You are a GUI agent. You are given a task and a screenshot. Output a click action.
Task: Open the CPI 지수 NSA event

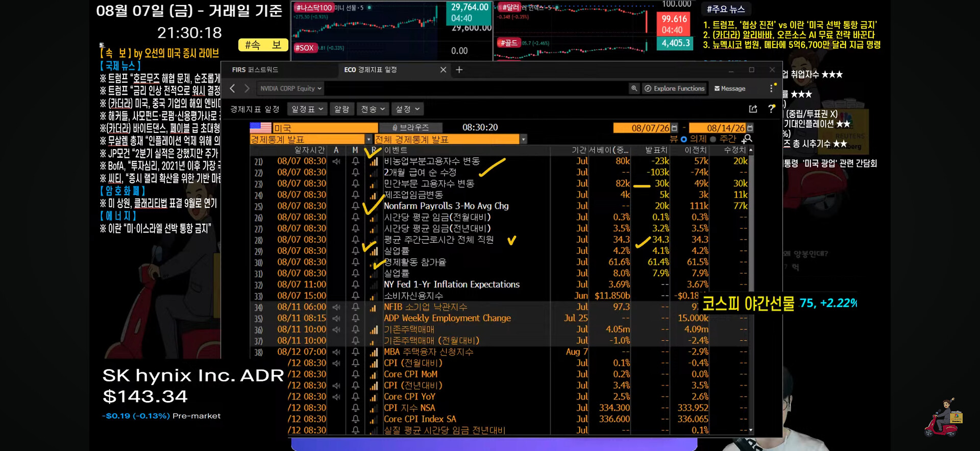409,408
